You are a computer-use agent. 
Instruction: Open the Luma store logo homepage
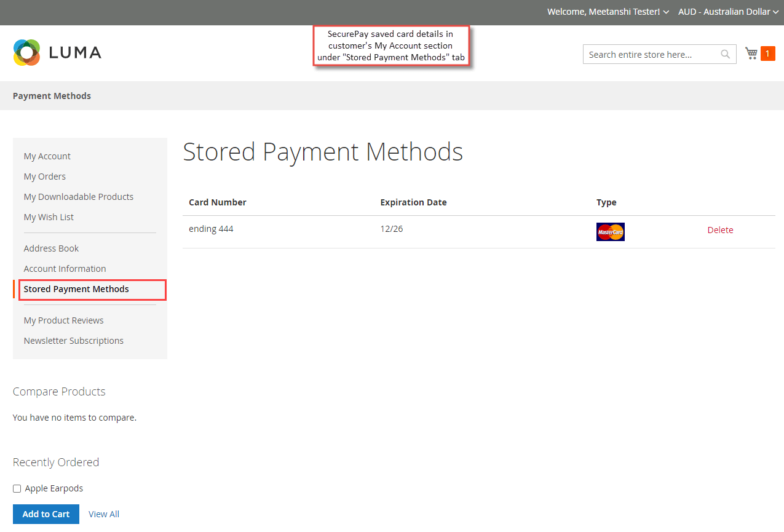[57, 52]
